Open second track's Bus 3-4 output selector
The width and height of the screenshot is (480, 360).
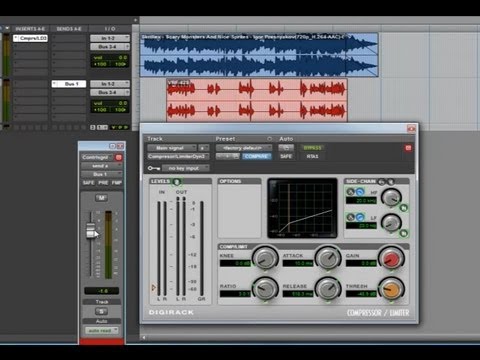[110, 92]
